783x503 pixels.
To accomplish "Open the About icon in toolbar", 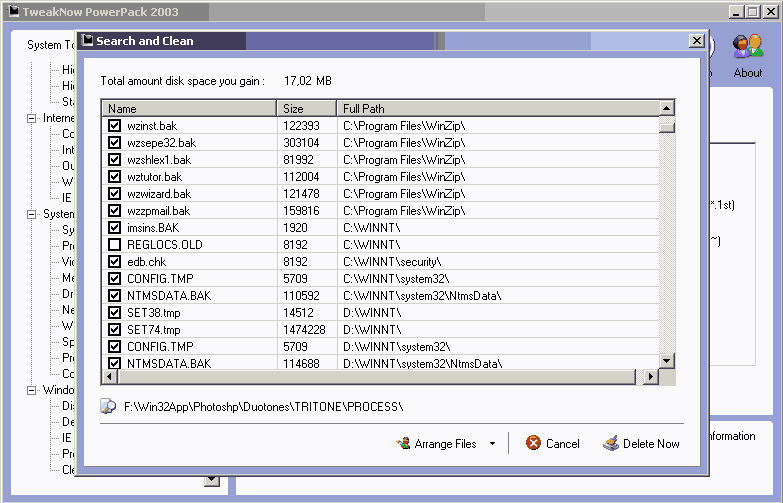I will point(746,48).
